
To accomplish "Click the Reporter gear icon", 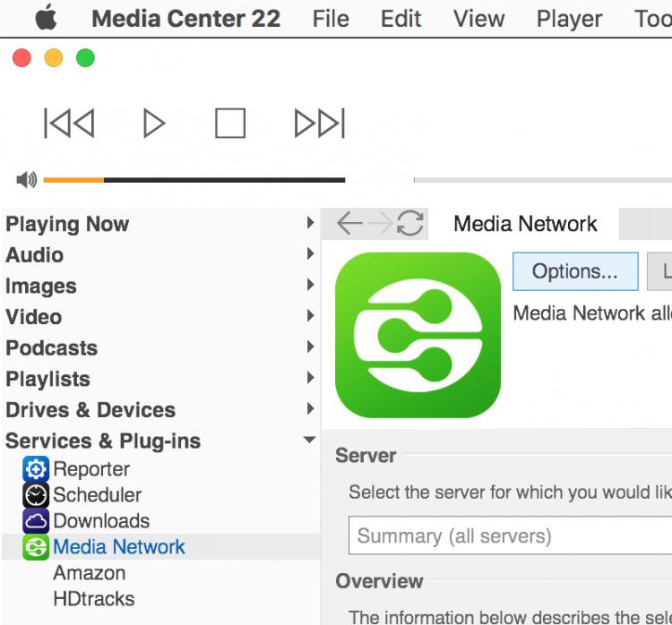I will tap(36, 469).
